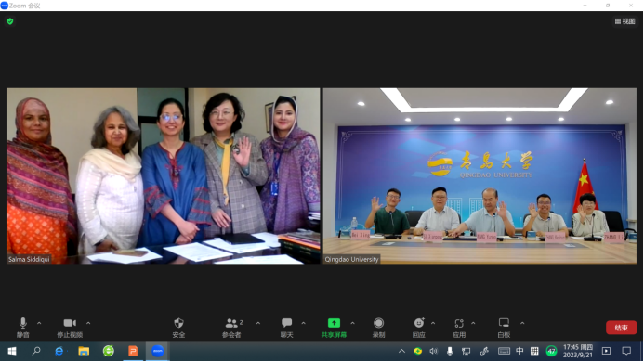This screenshot has width=644, height=362.
Task: Start recording the meeting
Action: pos(378,328)
